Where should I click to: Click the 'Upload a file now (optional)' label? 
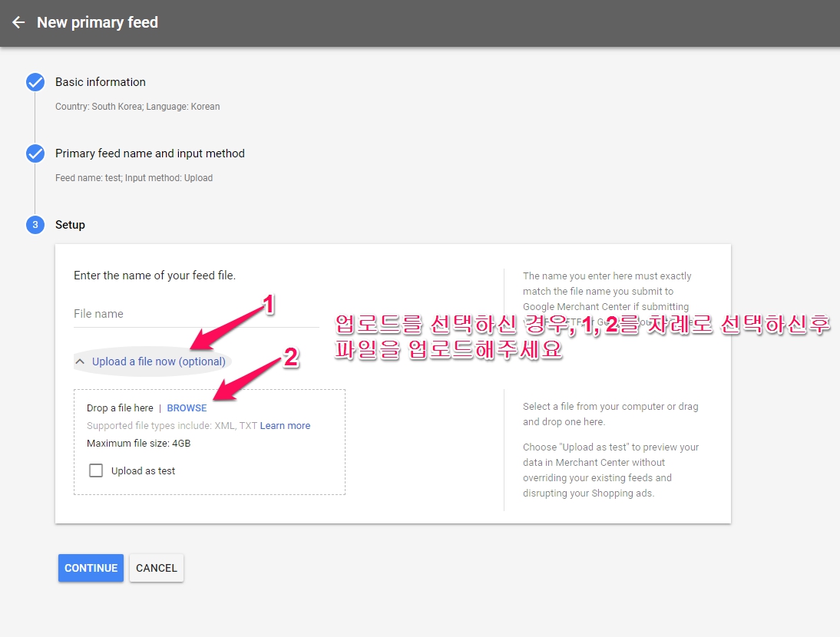[x=158, y=361]
